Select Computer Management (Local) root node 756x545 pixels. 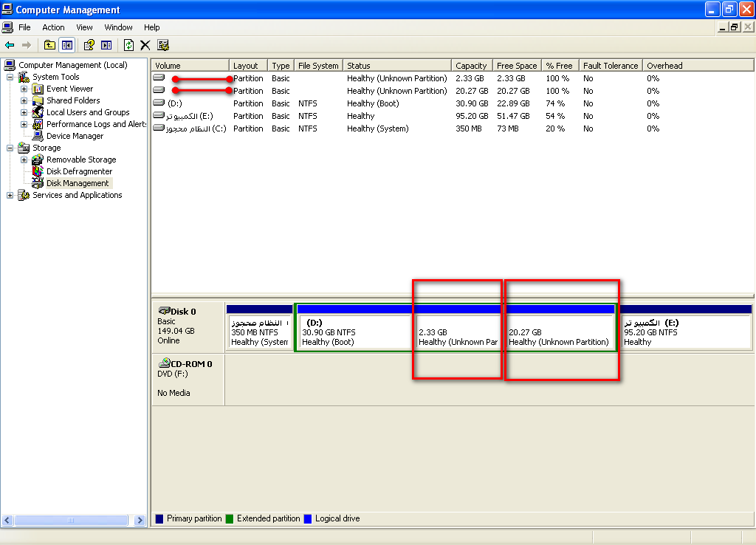tap(73, 65)
